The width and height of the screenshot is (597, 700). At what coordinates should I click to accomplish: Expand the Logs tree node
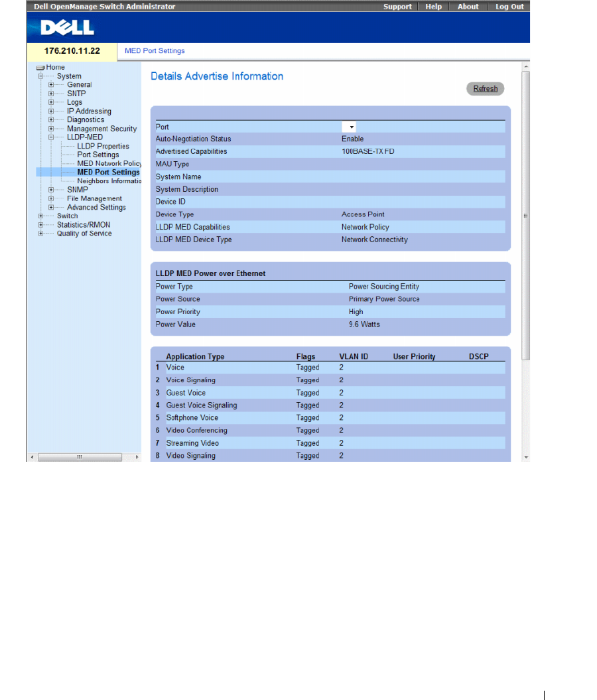51,102
